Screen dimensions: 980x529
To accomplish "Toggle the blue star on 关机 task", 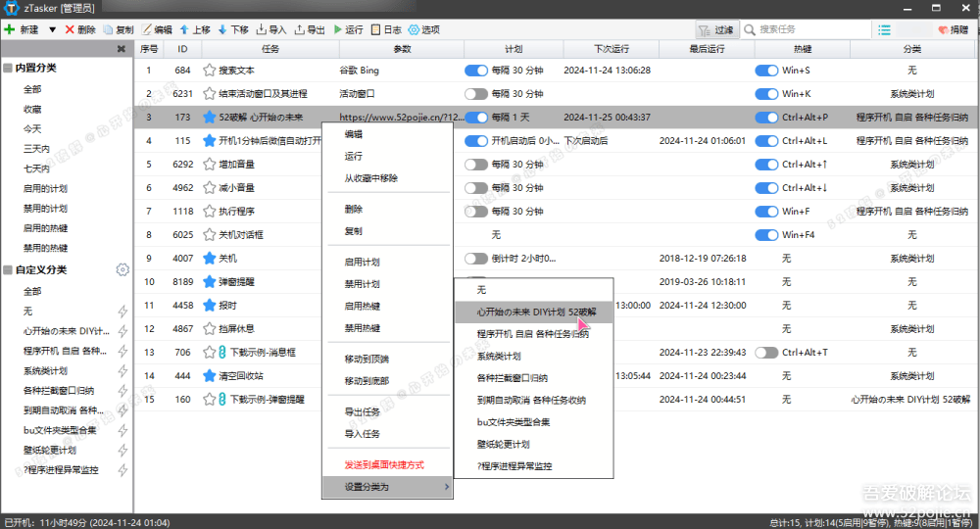I will pos(210,258).
